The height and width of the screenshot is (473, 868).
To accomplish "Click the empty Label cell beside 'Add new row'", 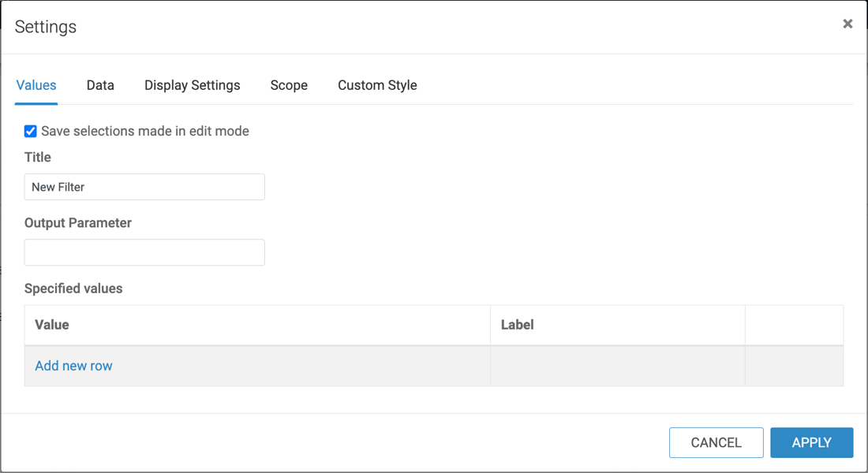I will (x=617, y=366).
